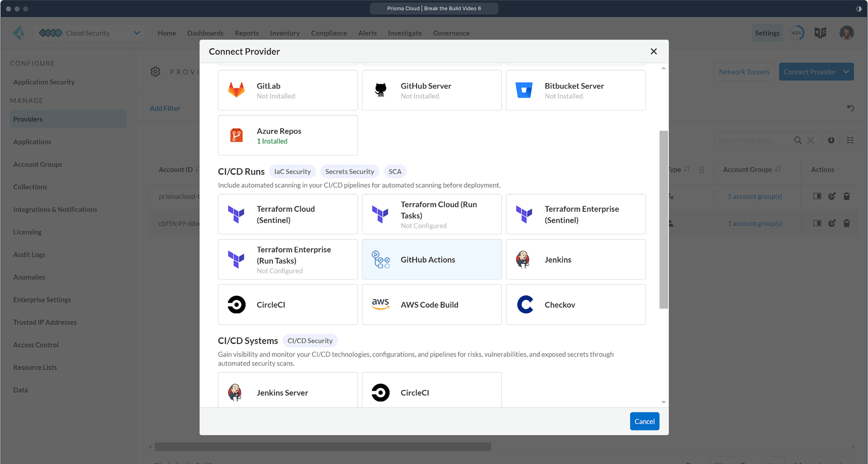
Task: Click the edit pencil icon for prismacloud account
Action: (x=832, y=196)
